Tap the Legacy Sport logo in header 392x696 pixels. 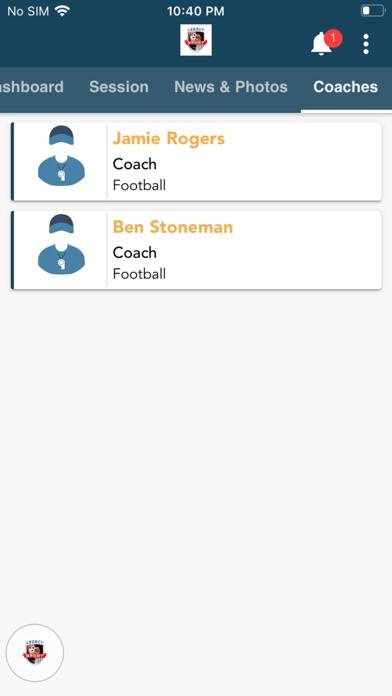(196, 40)
